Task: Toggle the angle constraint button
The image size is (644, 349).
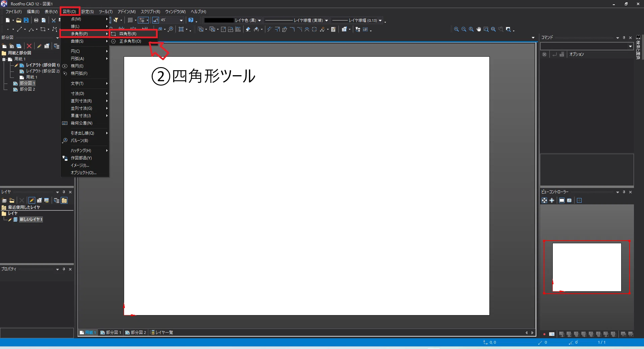Action: 156,20
